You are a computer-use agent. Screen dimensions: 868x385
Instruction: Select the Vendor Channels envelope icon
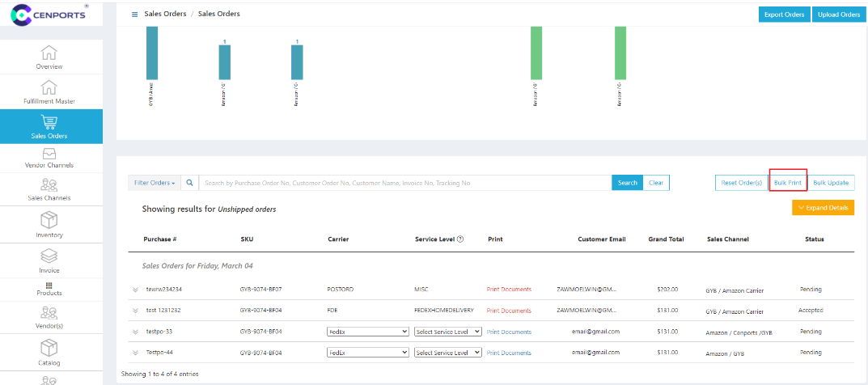point(49,153)
